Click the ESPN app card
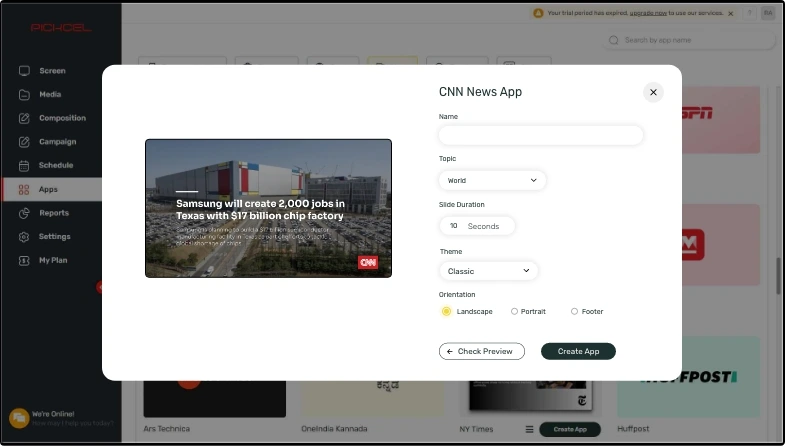 click(721, 120)
